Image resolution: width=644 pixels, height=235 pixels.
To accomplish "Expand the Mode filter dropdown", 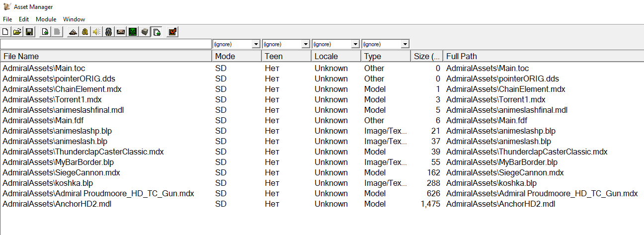I will pos(256,44).
